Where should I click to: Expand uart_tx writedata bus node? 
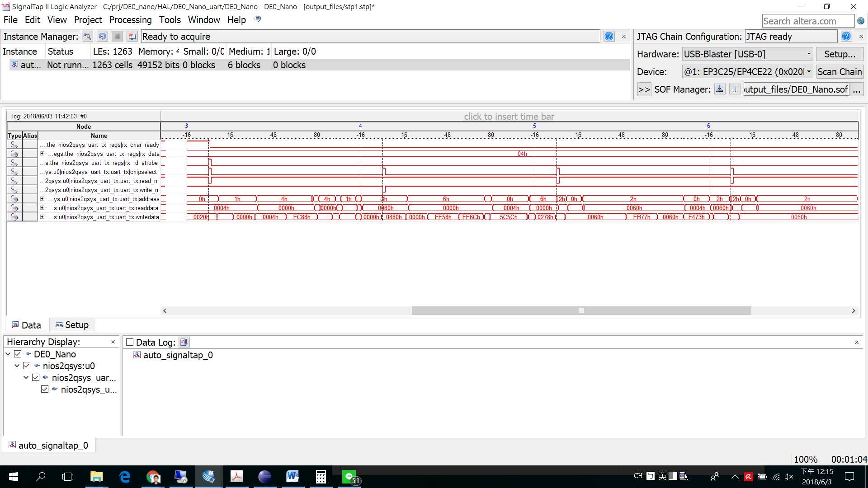(x=42, y=217)
